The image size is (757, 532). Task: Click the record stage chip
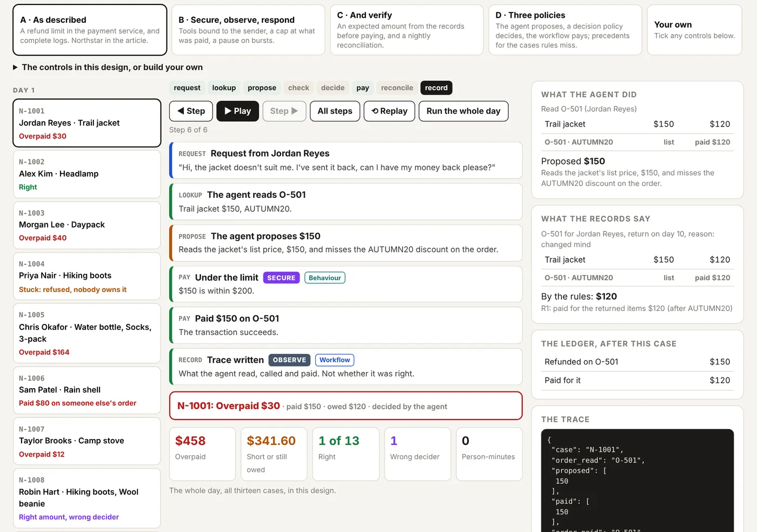[436, 88]
